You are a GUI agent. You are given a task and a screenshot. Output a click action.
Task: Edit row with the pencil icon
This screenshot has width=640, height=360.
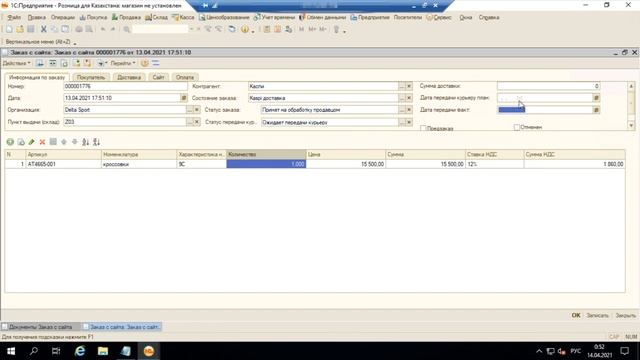click(31, 142)
